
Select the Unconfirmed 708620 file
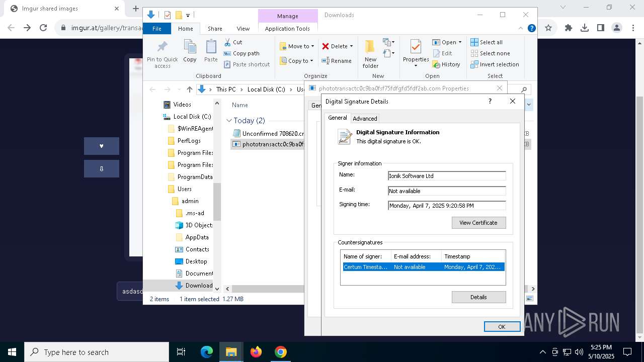pyautogui.click(x=268, y=134)
